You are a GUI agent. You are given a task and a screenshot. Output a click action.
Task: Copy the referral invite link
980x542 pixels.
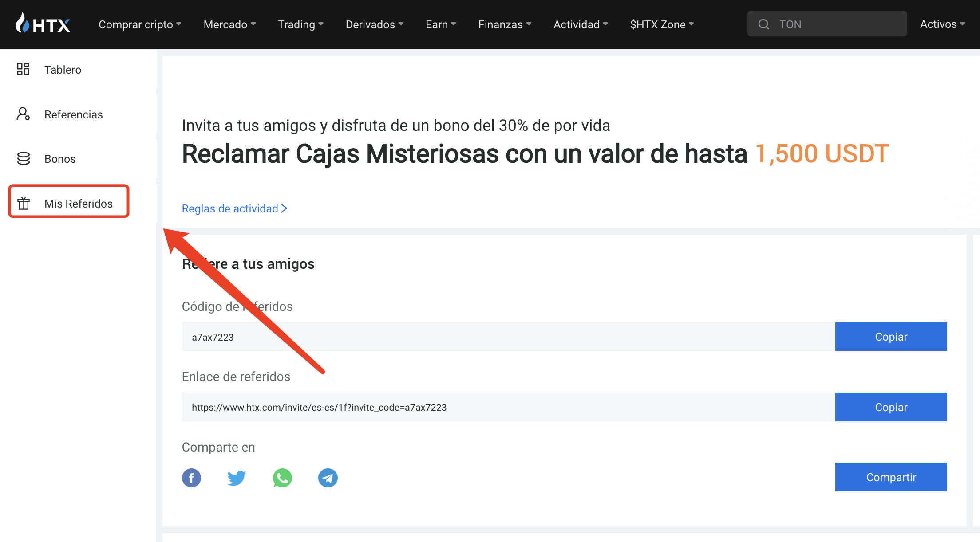tap(891, 407)
